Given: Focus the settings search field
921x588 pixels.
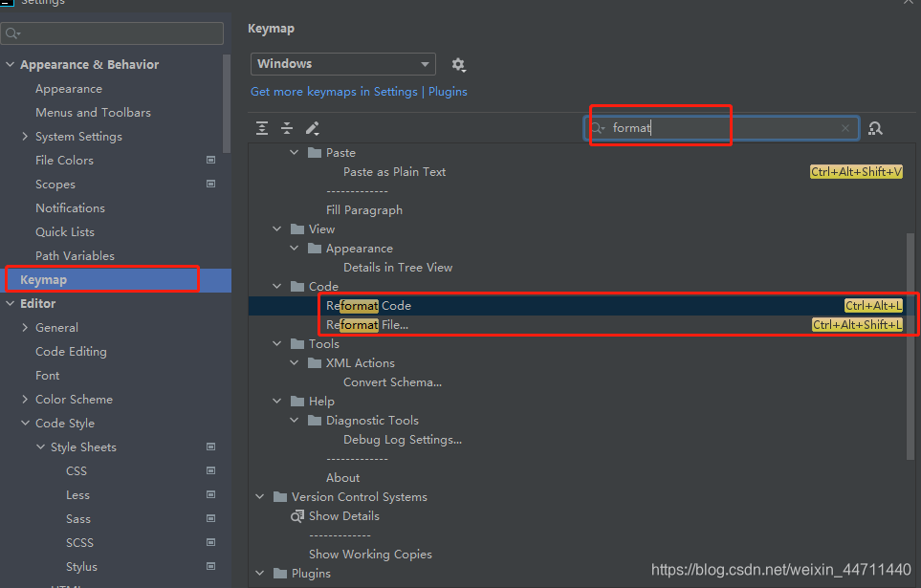Looking at the screenshot, I should pyautogui.click(x=112, y=33).
